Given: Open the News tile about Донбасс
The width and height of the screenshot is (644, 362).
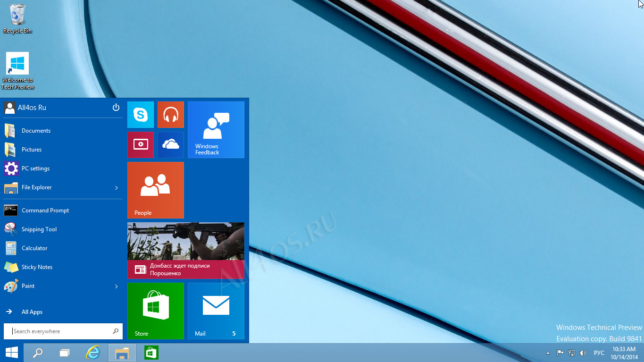Looking at the screenshot, I should (x=186, y=251).
